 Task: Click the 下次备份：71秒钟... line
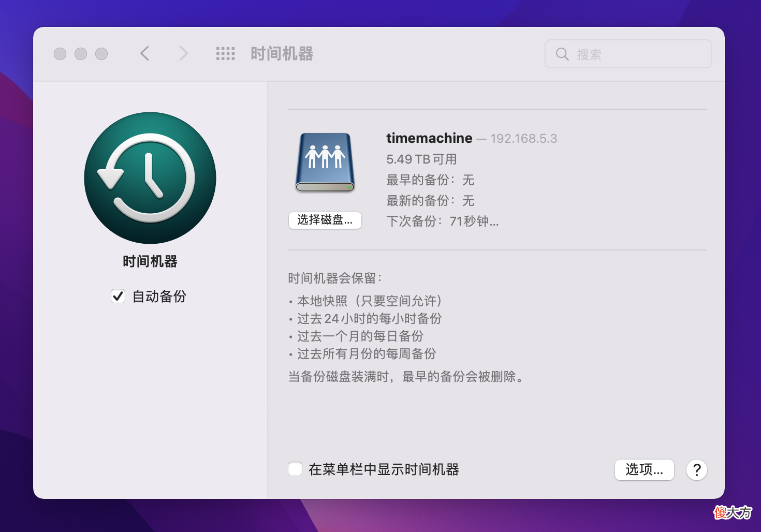pyautogui.click(x=443, y=221)
